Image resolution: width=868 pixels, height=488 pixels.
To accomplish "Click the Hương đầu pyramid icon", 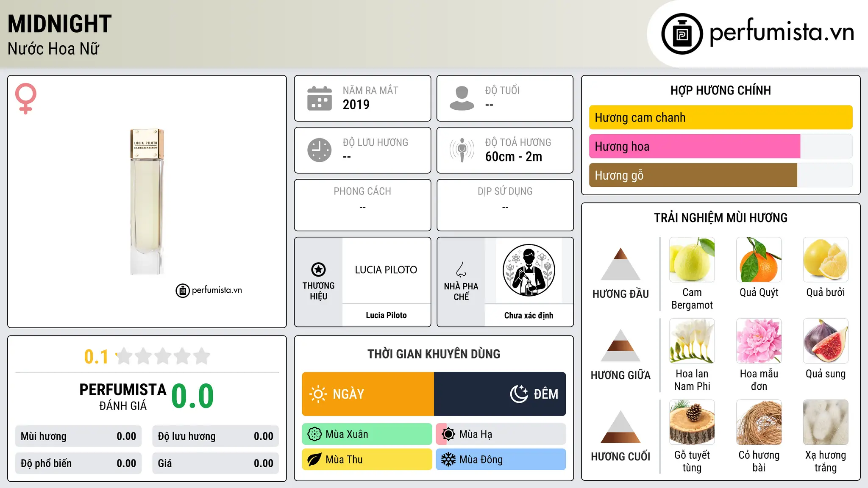I will click(x=620, y=264).
